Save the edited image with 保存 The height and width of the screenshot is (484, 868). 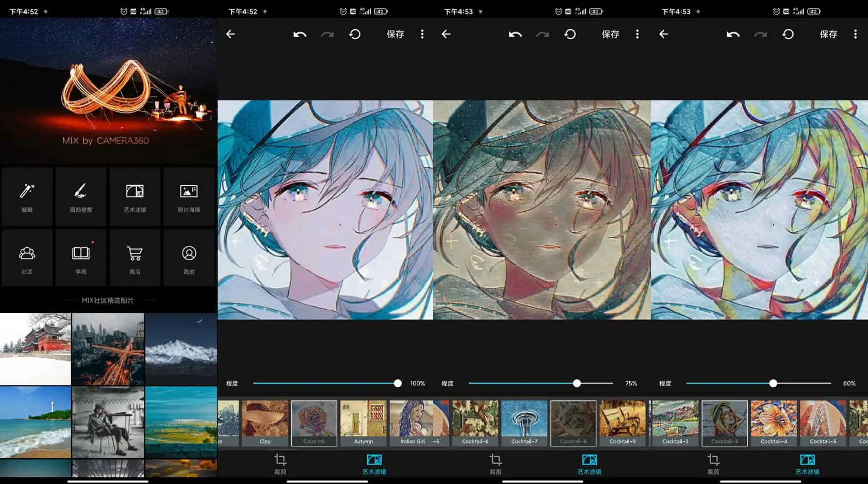tap(395, 34)
